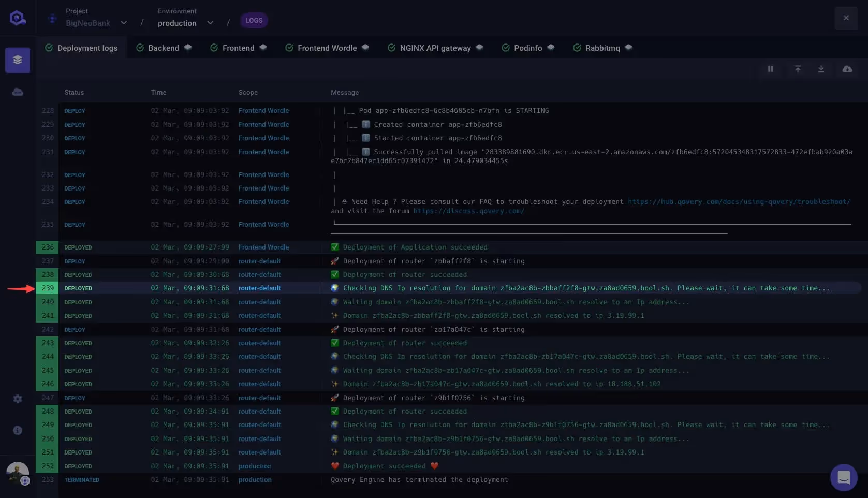The height and width of the screenshot is (498, 868).
Task: Click the status check beside Rabbitmq
Action: pos(577,48)
